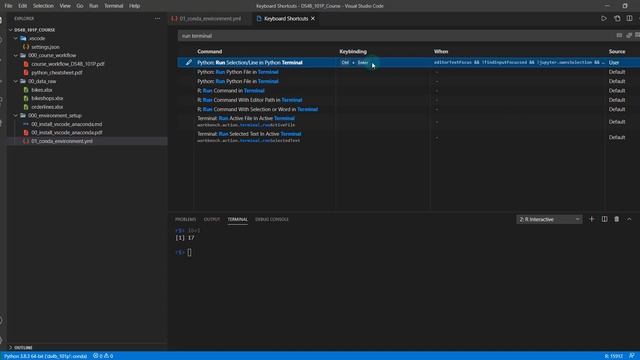The height and width of the screenshot is (360, 640).
Task: Switch to the Output panel tab
Action: coord(212,219)
